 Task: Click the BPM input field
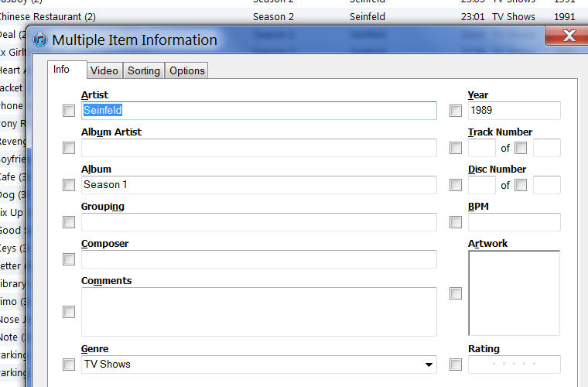514,222
